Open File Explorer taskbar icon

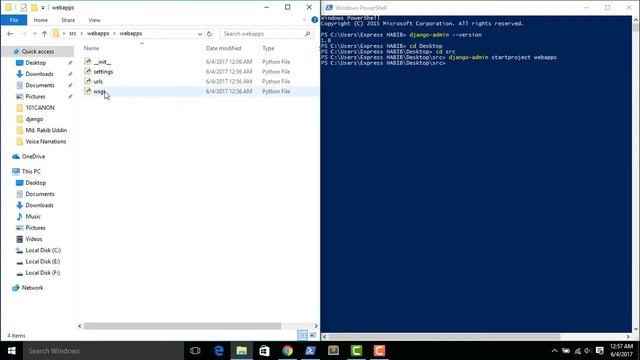click(x=242, y=351)
